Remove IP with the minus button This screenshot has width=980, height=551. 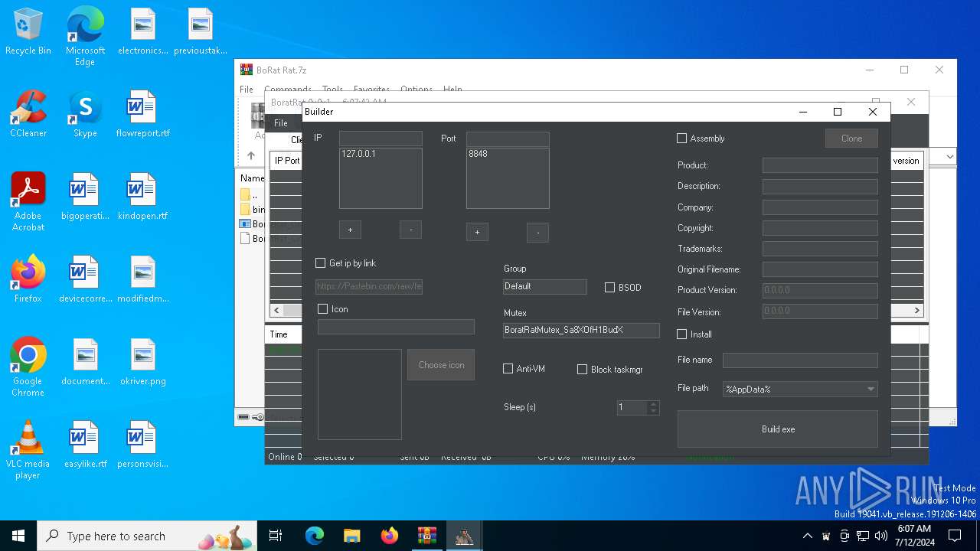pos(410,230)
